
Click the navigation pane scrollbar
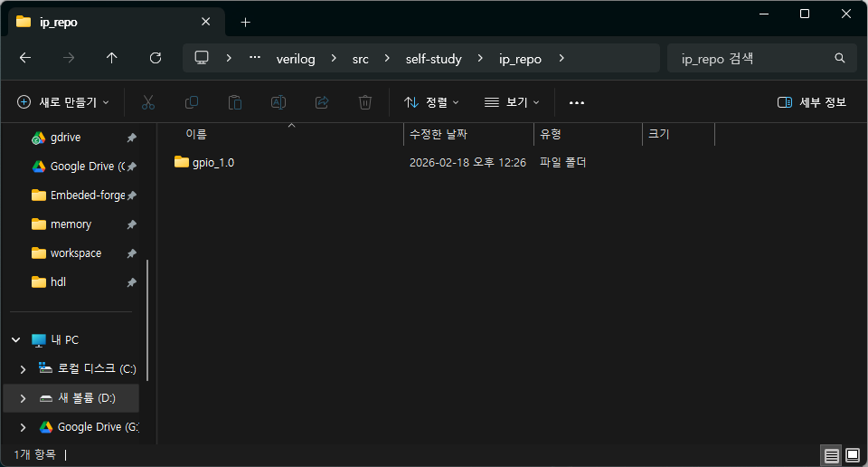point(147,320)
